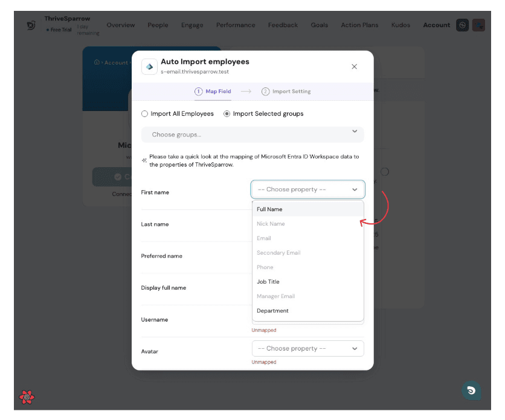Close the Auto Import employees dialog

coord(354,66)
